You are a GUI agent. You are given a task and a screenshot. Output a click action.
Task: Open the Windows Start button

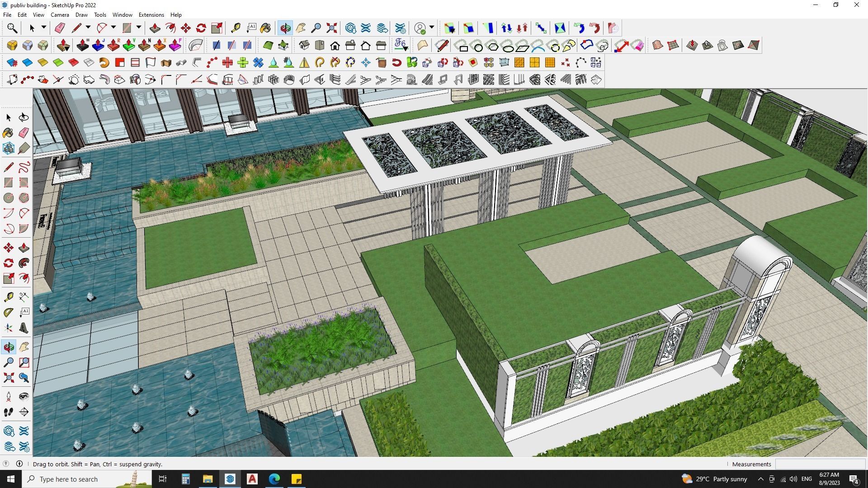11,479
